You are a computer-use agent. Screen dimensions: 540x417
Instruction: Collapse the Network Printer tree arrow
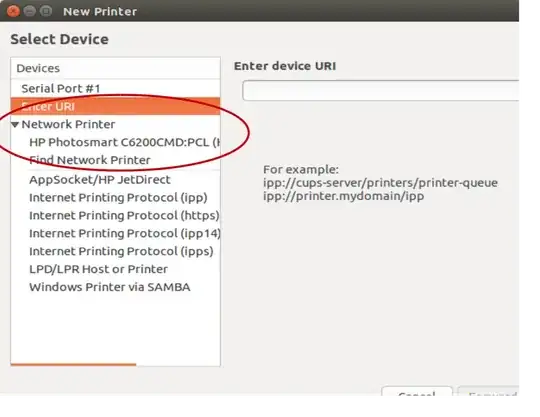pyautogui.click(x=15, y=125)
